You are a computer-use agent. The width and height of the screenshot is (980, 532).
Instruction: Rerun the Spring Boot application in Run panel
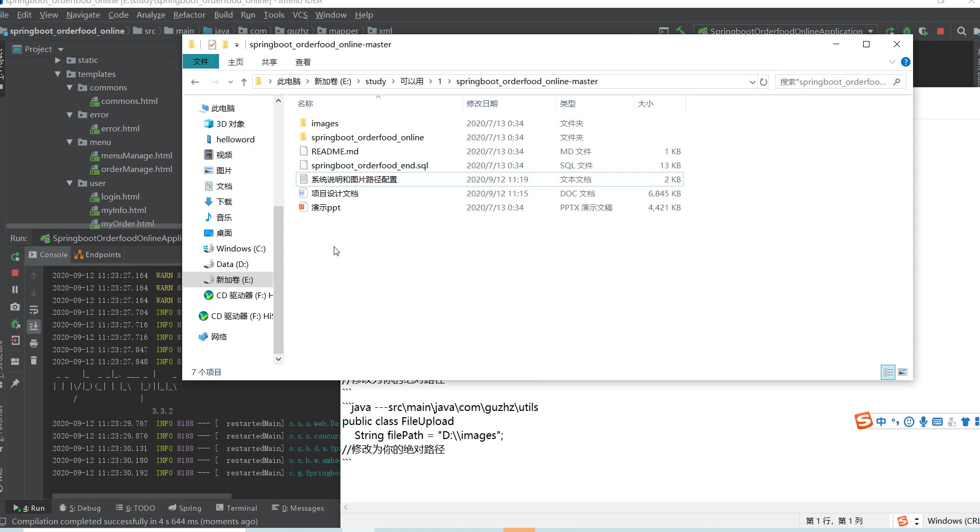coord(15,256)
